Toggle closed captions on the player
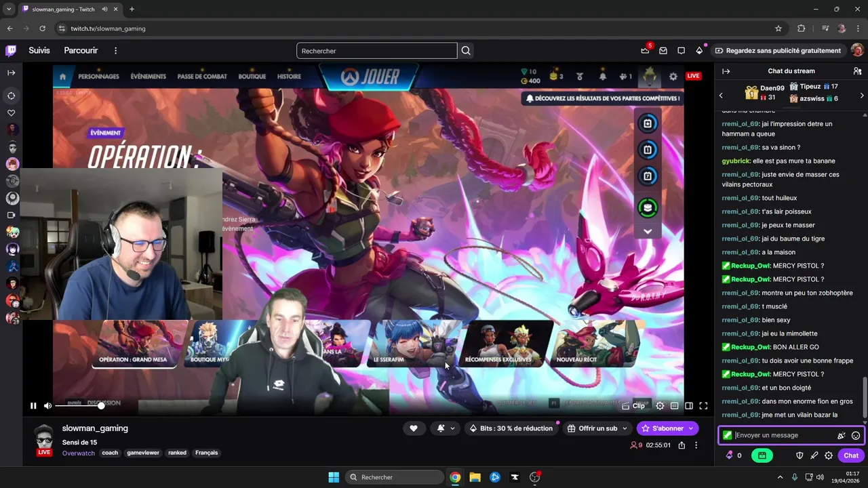The height and width of the screenshot is (488, 868). (x=675, y=406)
